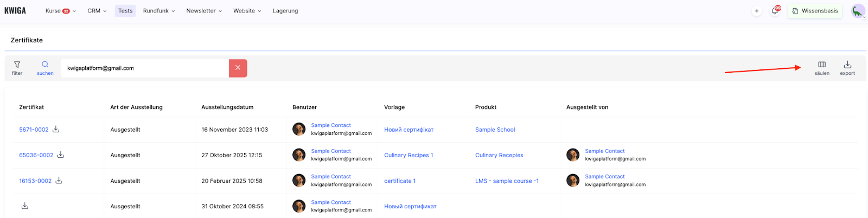
Task: Download certificate 65036-0002
Action: pyautogui.click(x=61, y=155)
